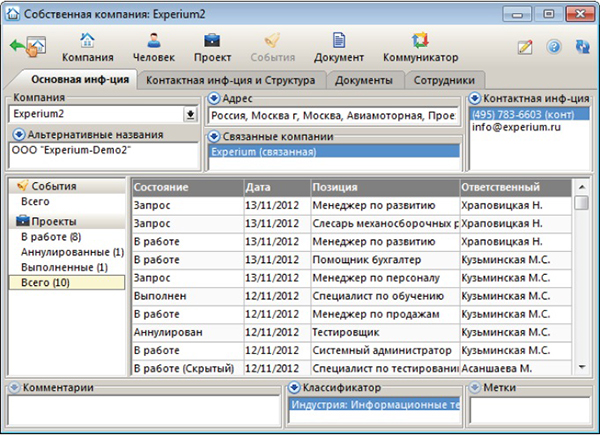Click the refresh arrows icon
This screenshot has height=435, width=600.
click(582, 47)
